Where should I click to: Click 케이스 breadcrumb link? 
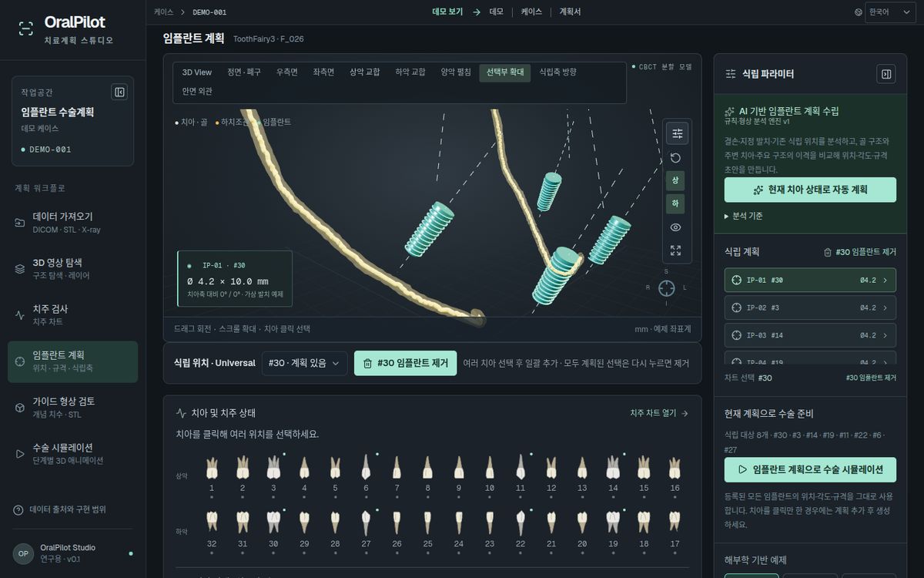tap(163, 12)
